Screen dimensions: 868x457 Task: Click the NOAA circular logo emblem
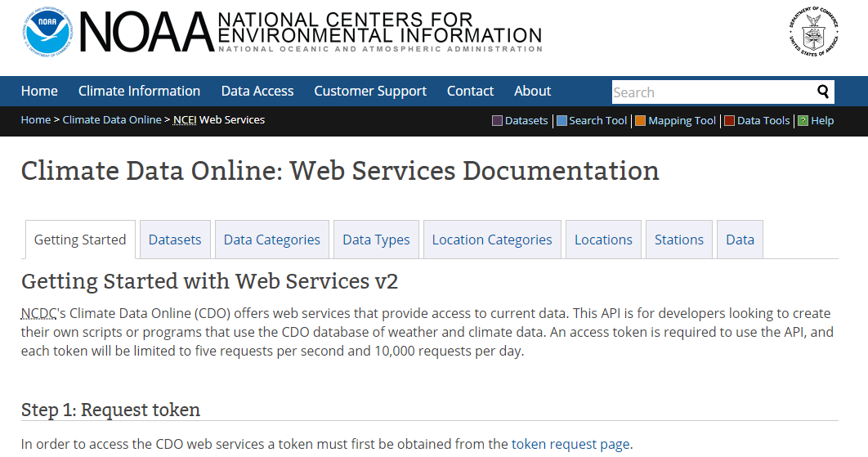47,33
